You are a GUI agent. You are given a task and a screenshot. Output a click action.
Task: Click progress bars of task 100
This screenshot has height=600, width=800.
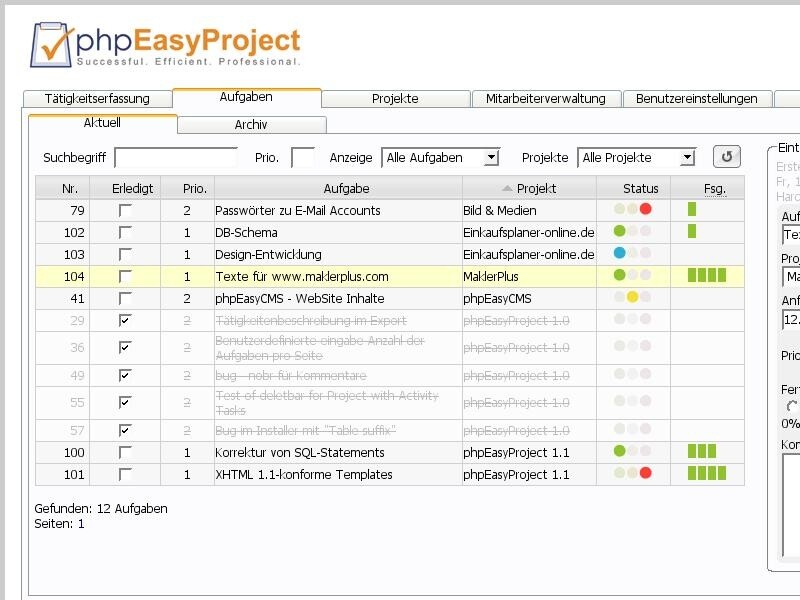click(x=702, y=451)
